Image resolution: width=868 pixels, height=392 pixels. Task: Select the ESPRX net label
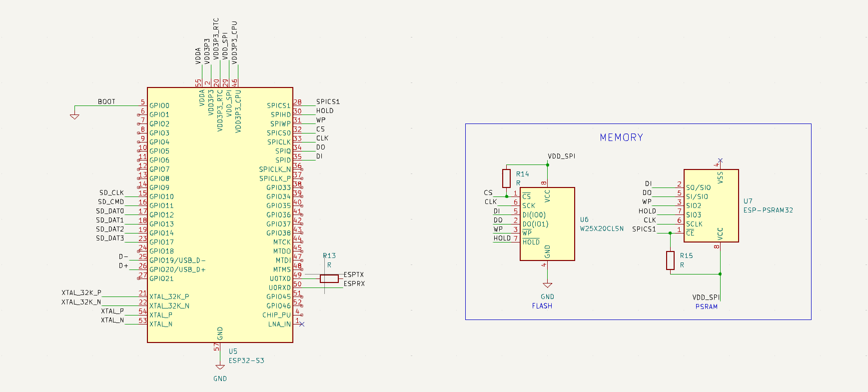point(354,283)
